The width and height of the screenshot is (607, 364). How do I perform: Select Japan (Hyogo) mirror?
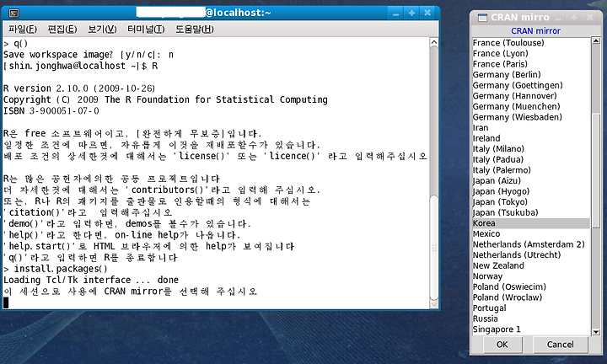point(531,191)
